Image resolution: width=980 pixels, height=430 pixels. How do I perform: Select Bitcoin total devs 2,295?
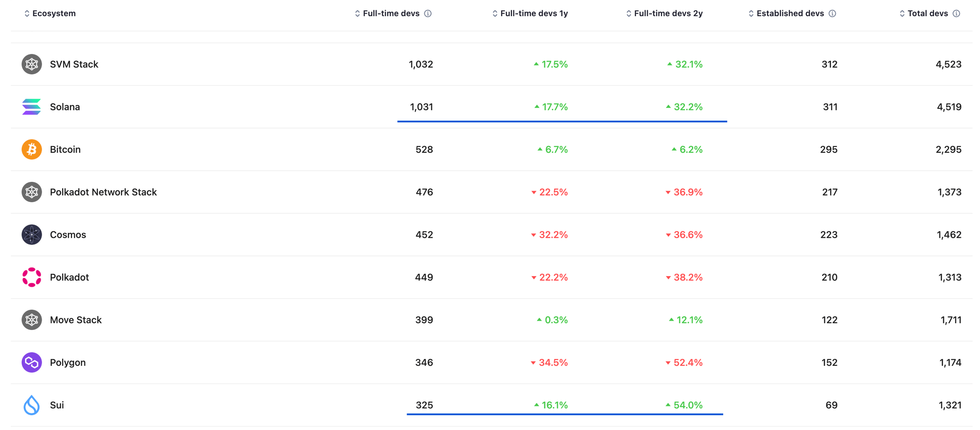(949, 150)
